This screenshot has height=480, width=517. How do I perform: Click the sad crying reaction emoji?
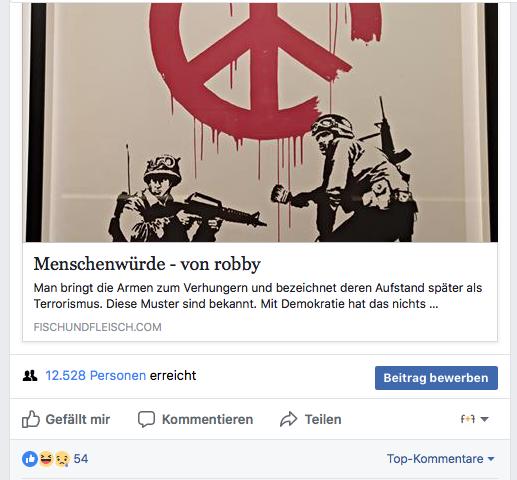62,459
